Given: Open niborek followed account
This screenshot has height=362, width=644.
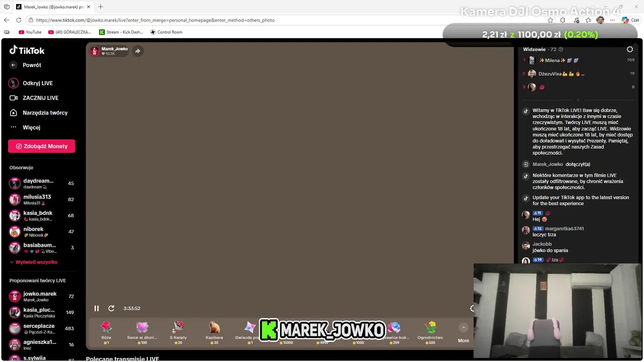Looking at the screenshot, I should [41, 232].
